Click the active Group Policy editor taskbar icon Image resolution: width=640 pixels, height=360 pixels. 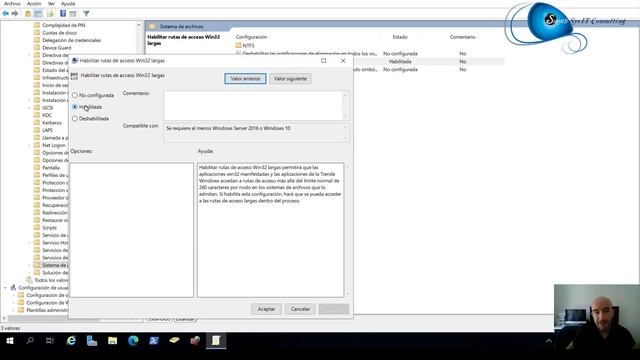point(216,340)
